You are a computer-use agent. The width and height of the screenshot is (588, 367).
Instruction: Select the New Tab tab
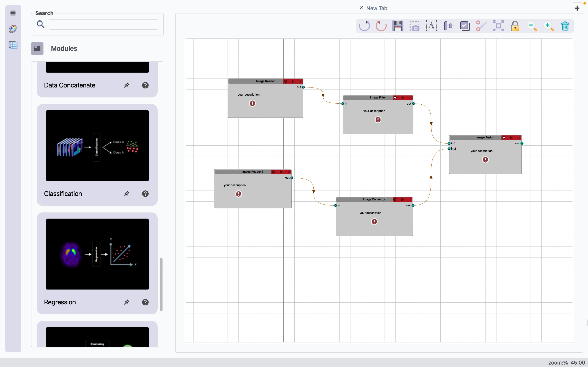point(377,8)
